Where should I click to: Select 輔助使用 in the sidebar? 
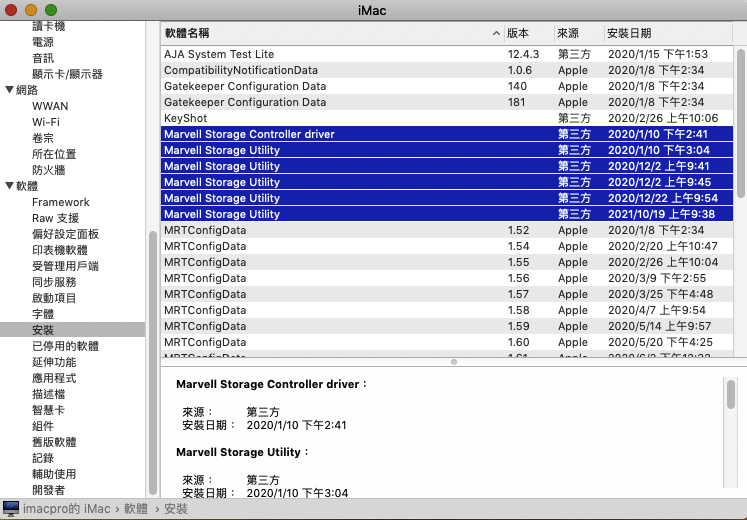pos(54,474)
